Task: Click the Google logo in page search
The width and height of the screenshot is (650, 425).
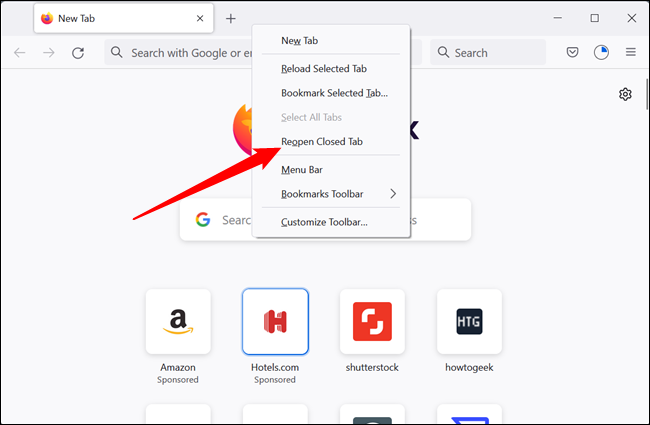Action: (x=203, y=219)
